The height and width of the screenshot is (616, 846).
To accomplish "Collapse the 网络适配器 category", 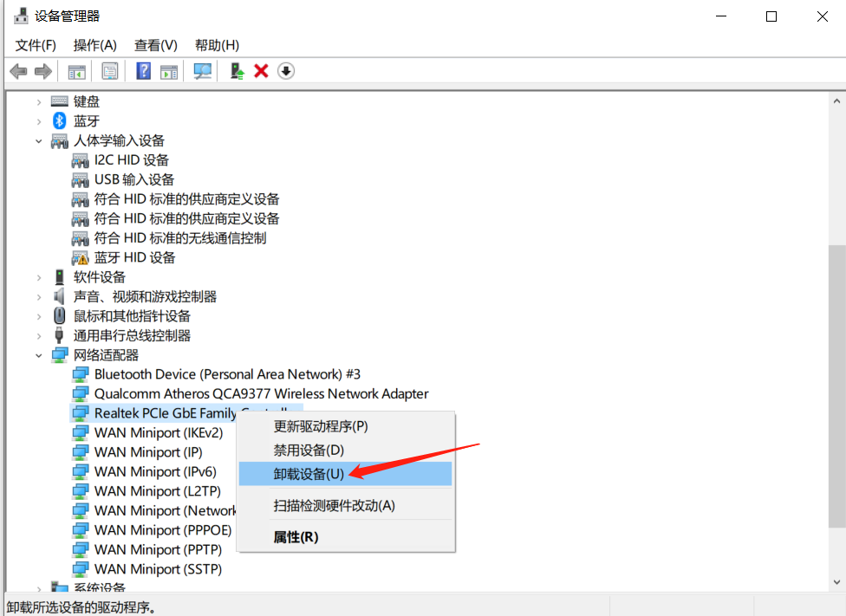I will [39, 355].
